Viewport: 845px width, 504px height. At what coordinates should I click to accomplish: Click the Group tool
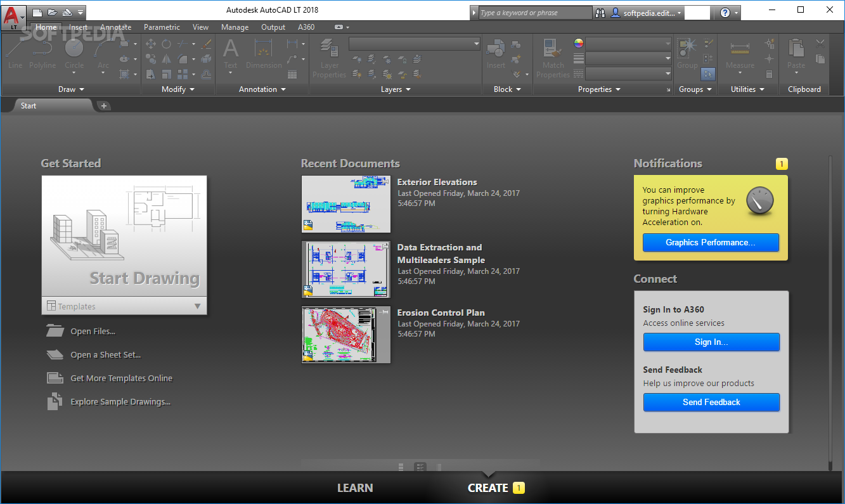coord(687,54)
